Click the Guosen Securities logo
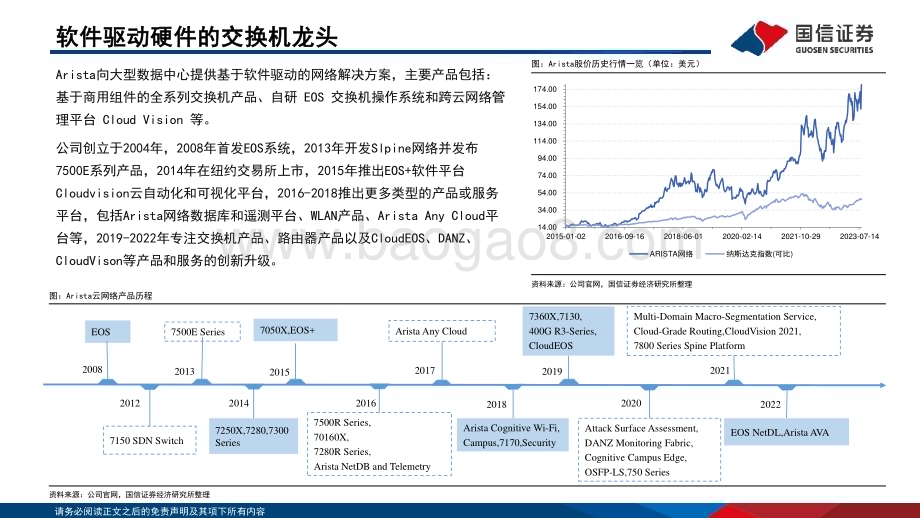The height and width of the screenshot is (518, 920). pos(802,38)
